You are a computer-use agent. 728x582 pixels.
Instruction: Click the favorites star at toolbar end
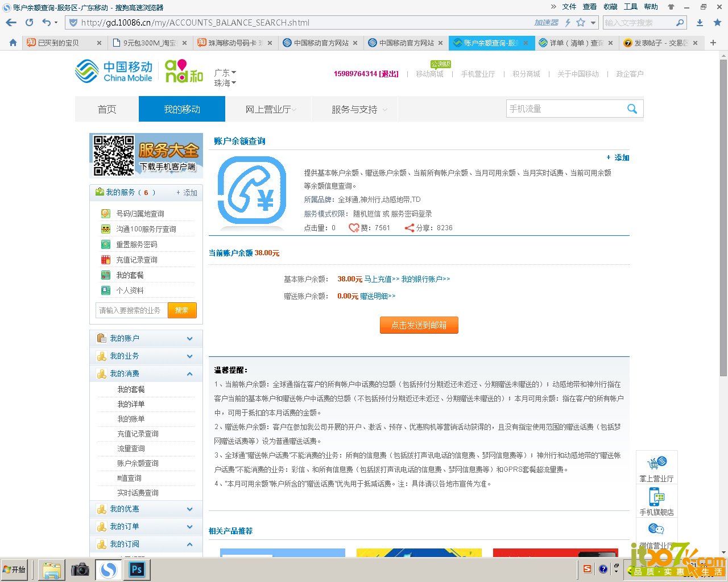click(x=717, y=23)
